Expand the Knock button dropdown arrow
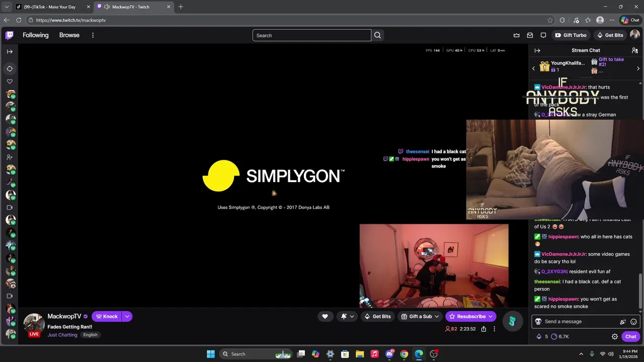This screenshot has width=644, height=362. tap(127, 316)
